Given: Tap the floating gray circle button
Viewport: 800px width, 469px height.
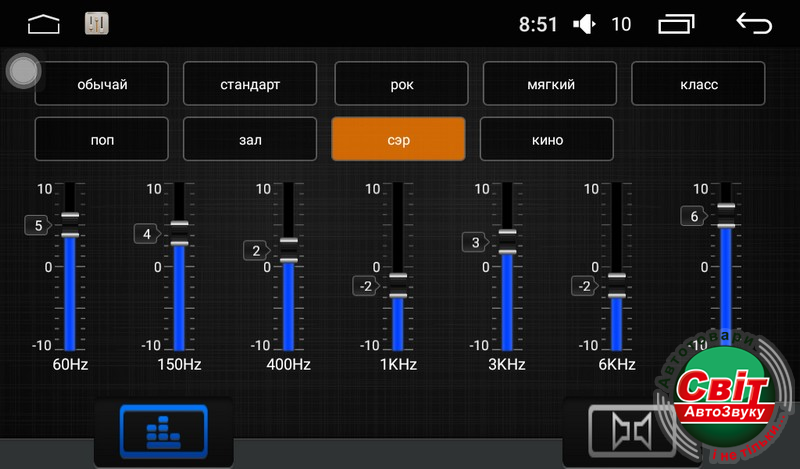Looking at the screenshot, I should click(x=22, y=71).
